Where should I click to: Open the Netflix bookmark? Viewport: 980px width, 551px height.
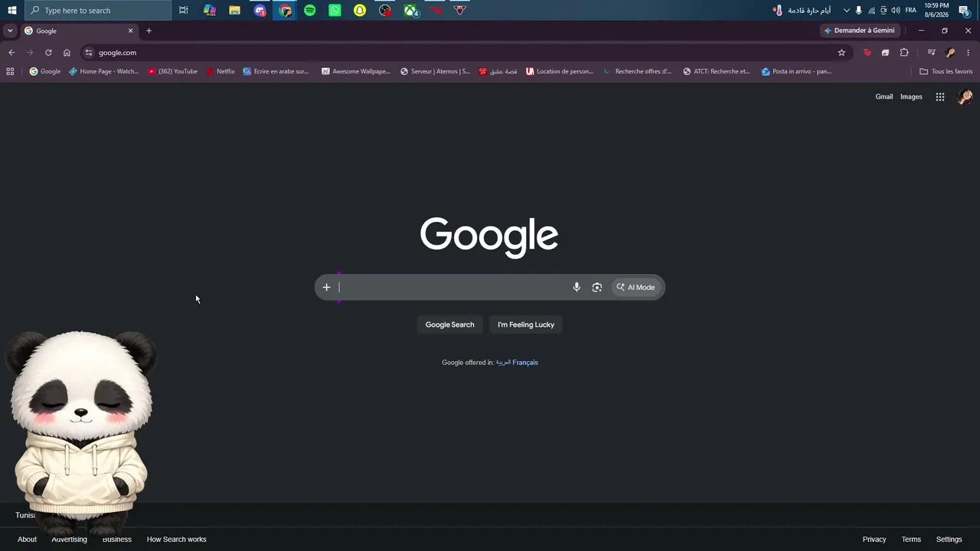click(x=220, y=71)
